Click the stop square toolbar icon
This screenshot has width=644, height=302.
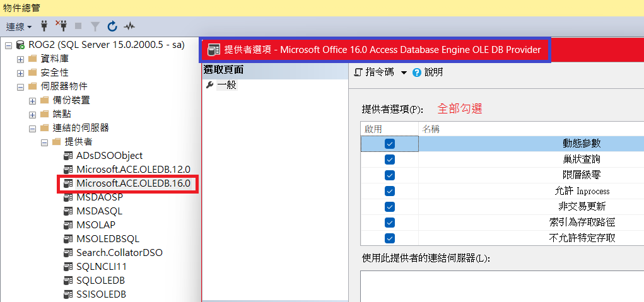[78, 26]
